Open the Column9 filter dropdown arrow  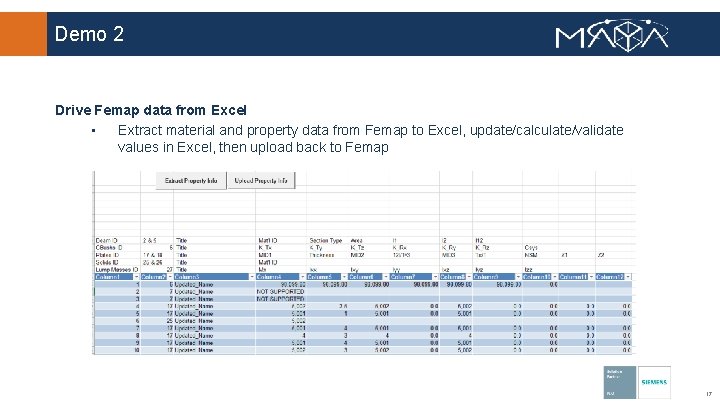(518, 277)
